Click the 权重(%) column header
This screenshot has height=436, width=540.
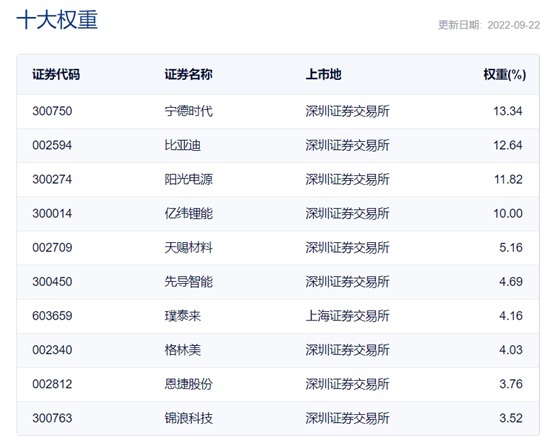(x=505, y=74)
